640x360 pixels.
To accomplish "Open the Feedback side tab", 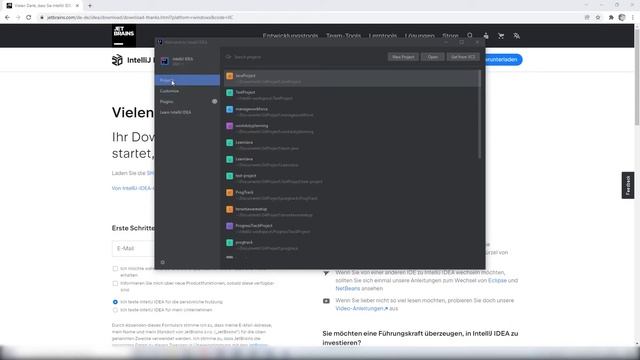I will tap(628, 185).
